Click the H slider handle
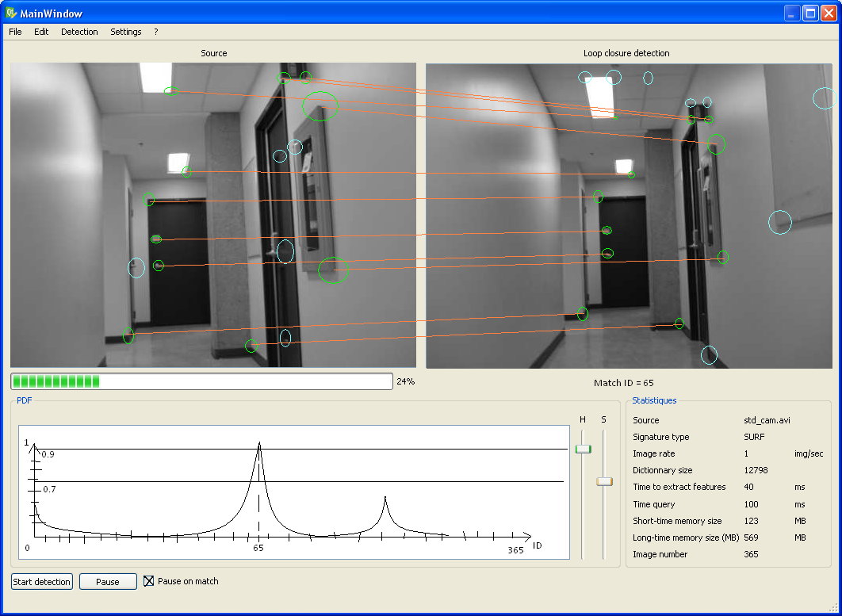The width and height of the screenshot is (842, 616). (584, 449)
